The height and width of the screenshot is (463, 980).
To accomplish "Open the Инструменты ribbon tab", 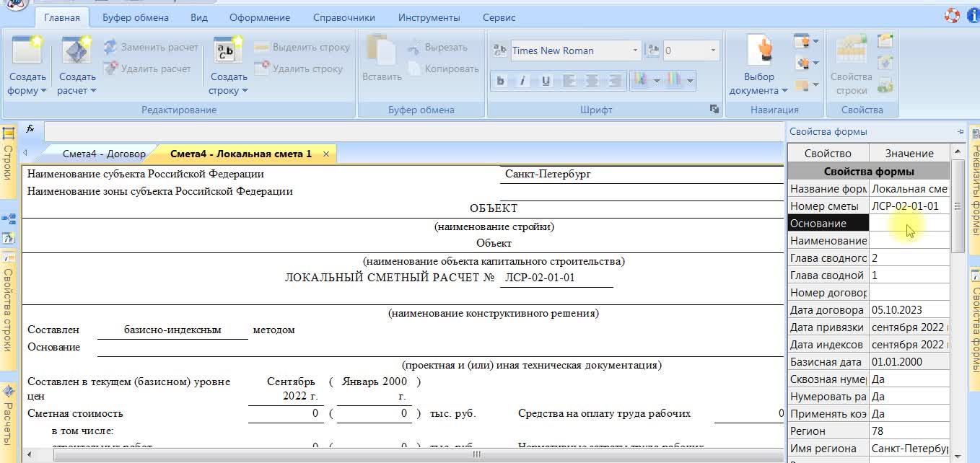I will [429, 17].
